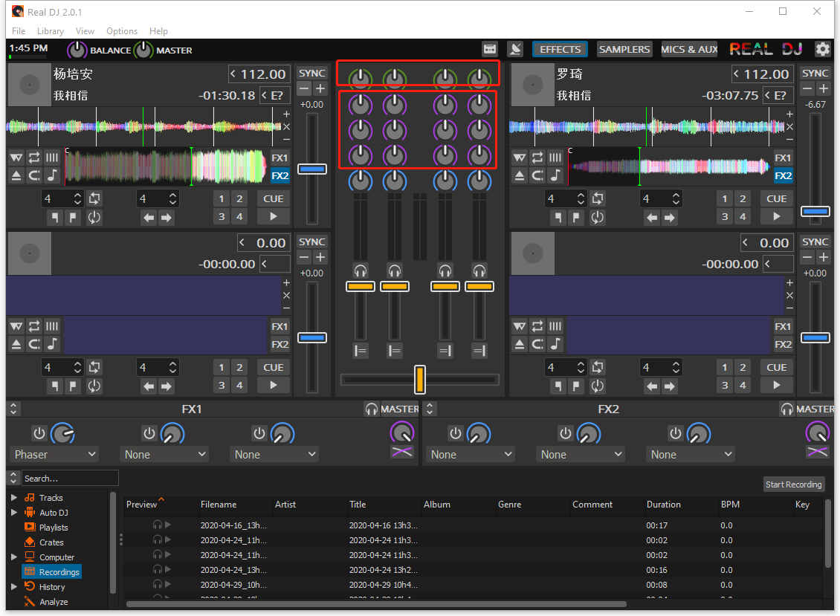Open the Library menu
This screenshot has height=616, width=840.
pyautogui.click(x=50, y=31)
